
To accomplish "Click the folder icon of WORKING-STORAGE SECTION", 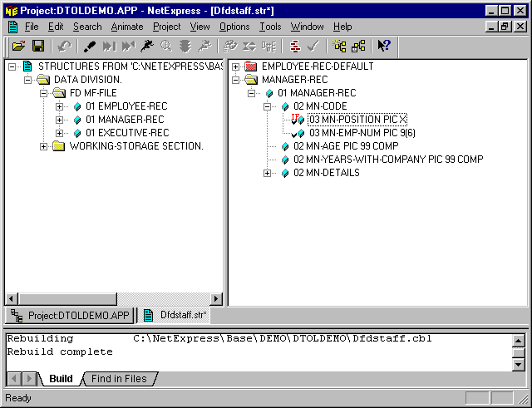I will [59, 146].
